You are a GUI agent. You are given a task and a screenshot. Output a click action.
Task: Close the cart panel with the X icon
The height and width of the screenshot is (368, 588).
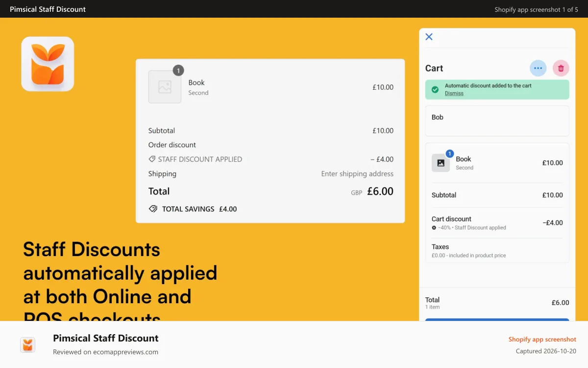[429, 37]
